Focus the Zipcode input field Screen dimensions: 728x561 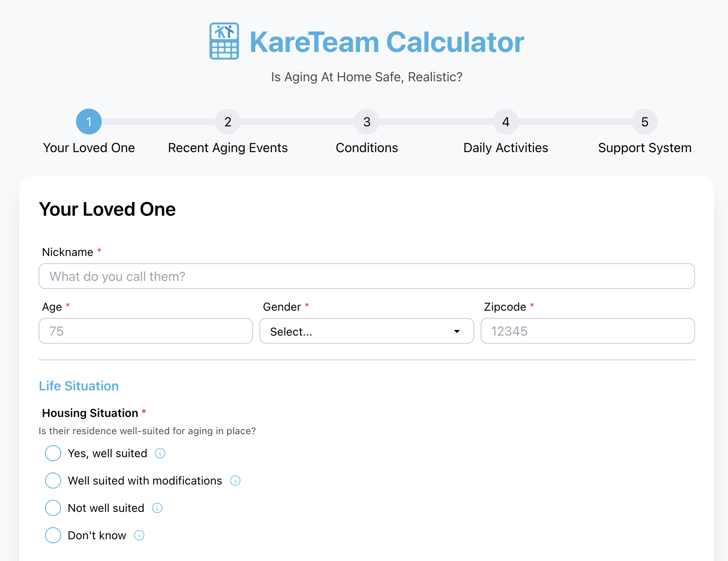[588, 331]
